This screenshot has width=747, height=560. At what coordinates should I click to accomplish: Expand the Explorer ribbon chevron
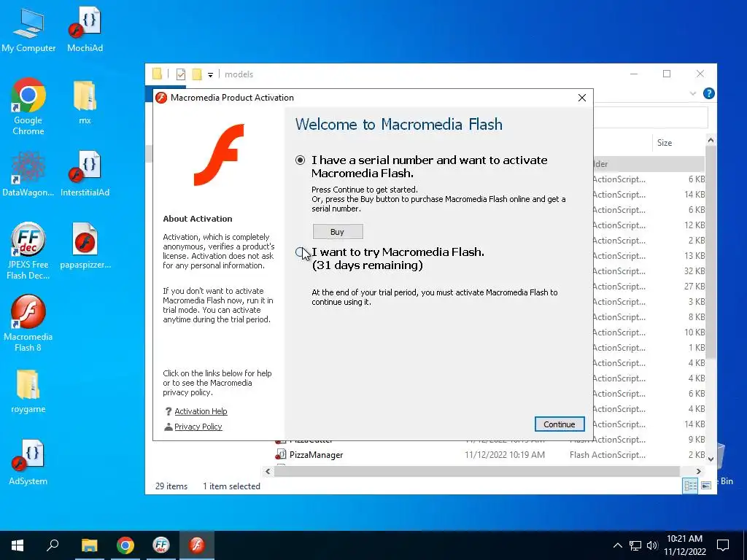point(693,93)
